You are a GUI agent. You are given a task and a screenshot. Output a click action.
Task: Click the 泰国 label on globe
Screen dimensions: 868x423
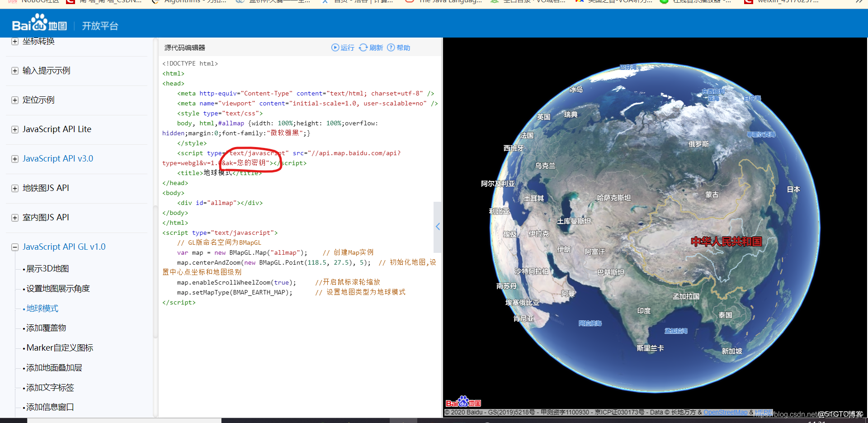725,315
